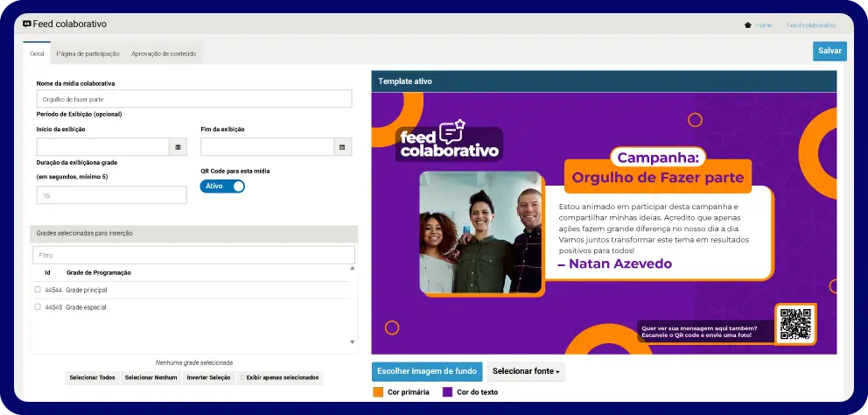Viewport: 868px width, 415px height.
Task: Pick the orange Cor primária swatch
Action: tap(378, 392)
